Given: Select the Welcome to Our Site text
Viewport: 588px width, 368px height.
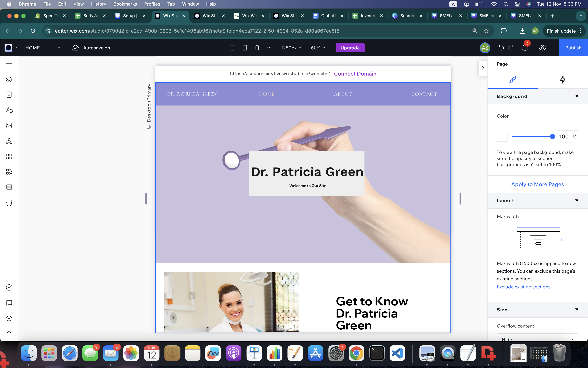Looking at the screenshot, I should click(308, 186).
